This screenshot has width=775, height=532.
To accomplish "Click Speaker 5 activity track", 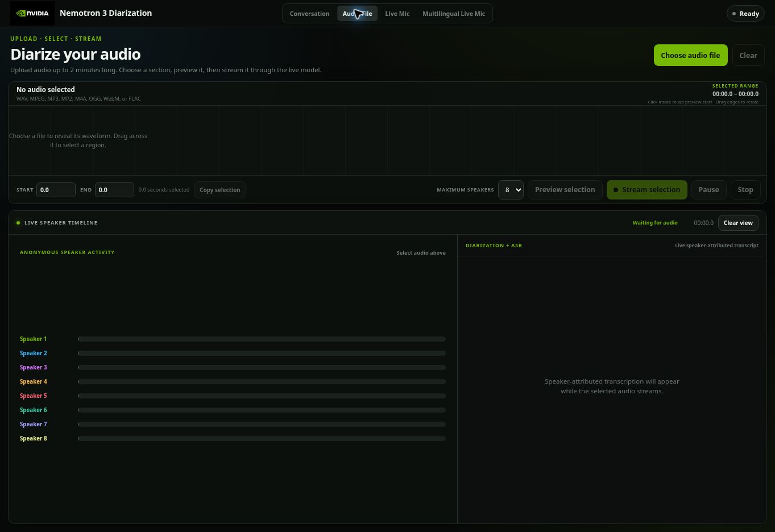I will coord(262,396).
